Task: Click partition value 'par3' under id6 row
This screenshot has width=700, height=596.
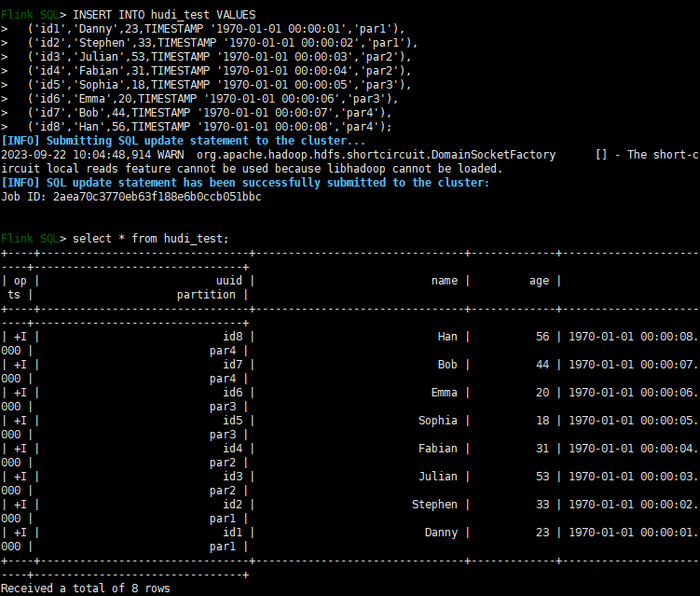Action: click(x=223, y=407)
